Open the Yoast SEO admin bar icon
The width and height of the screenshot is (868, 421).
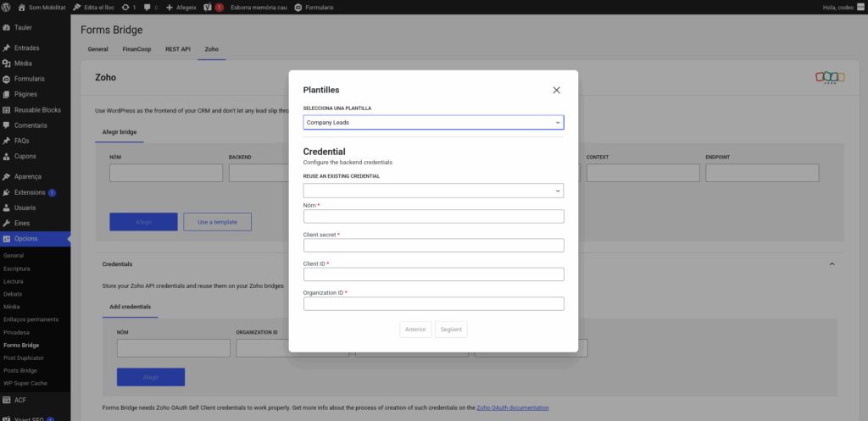(x=209, y=8)
